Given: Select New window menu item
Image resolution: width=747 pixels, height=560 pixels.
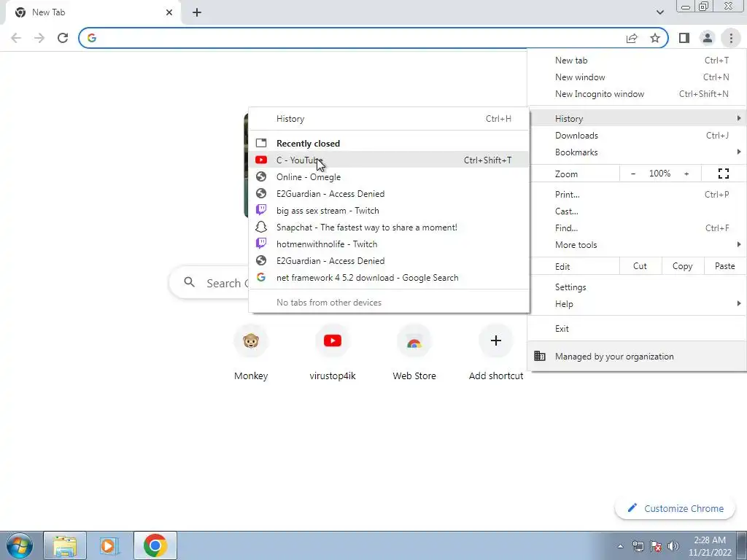Looking at the screenshot, I should (x=637, y=77).
